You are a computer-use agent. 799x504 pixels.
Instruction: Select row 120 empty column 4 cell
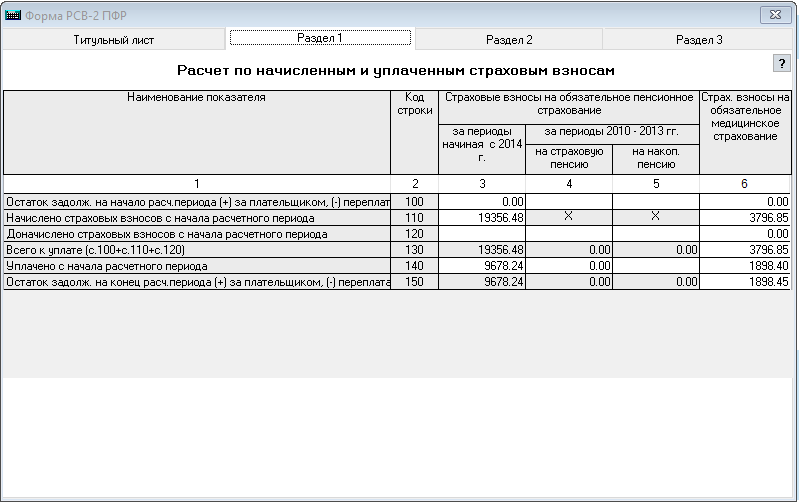(569, 234)
